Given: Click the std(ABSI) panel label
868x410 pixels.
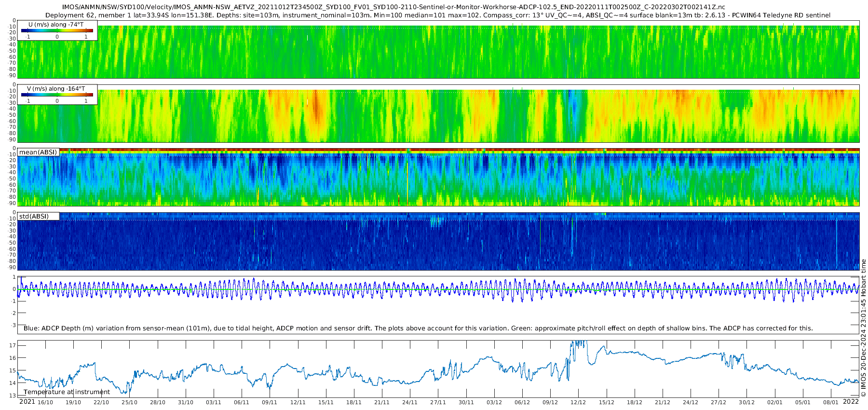Looking at the screenshot, I should (34, 217).
